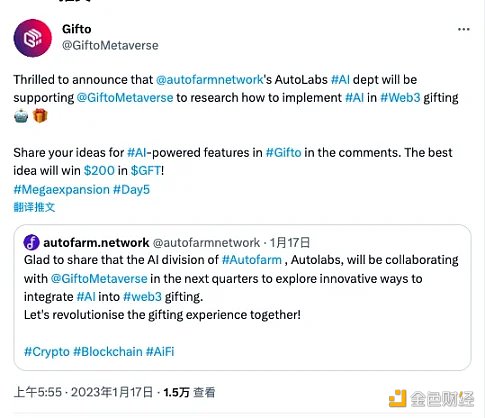
Task: Open the #Gifto hashtag
Action: click(284, 153)
